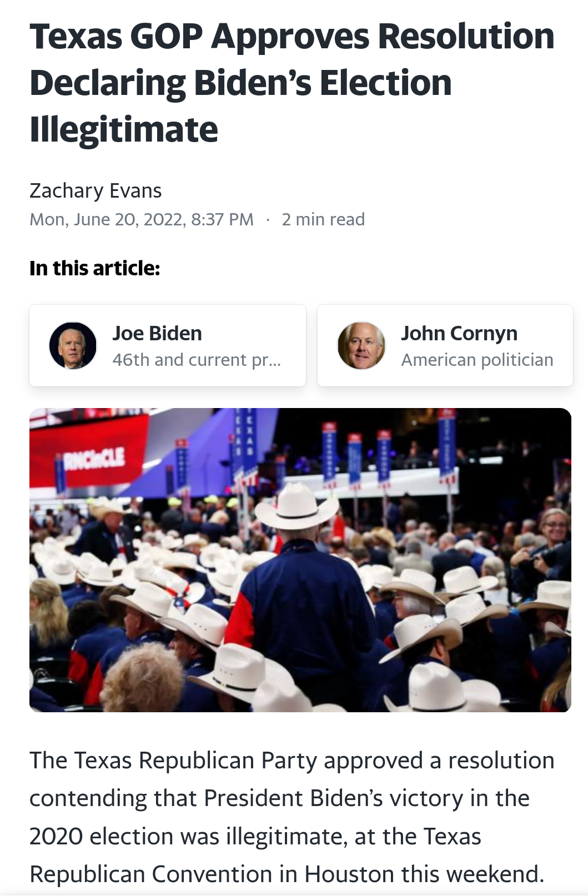This screenshot has width=588, height=896.
Task: Click the June 20, 2022 timestamp
Action: tap(142, 219)
